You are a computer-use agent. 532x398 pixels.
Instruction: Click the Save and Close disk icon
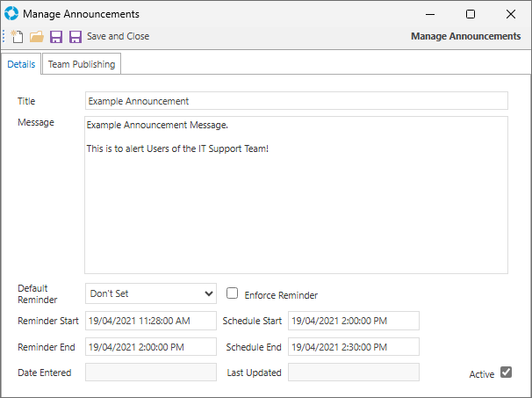coord(75,37)
